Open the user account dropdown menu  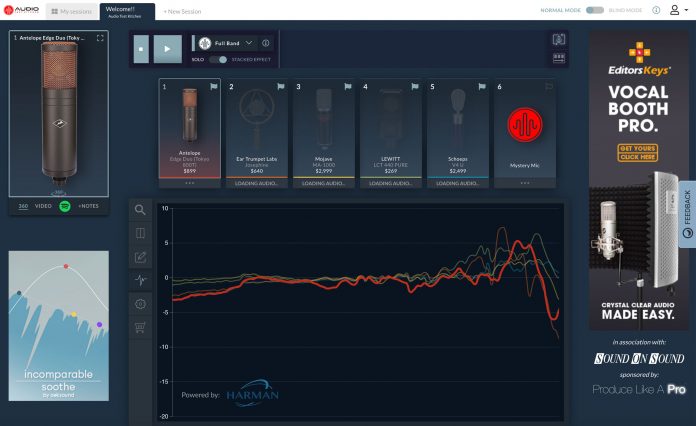tap(677, 10)
